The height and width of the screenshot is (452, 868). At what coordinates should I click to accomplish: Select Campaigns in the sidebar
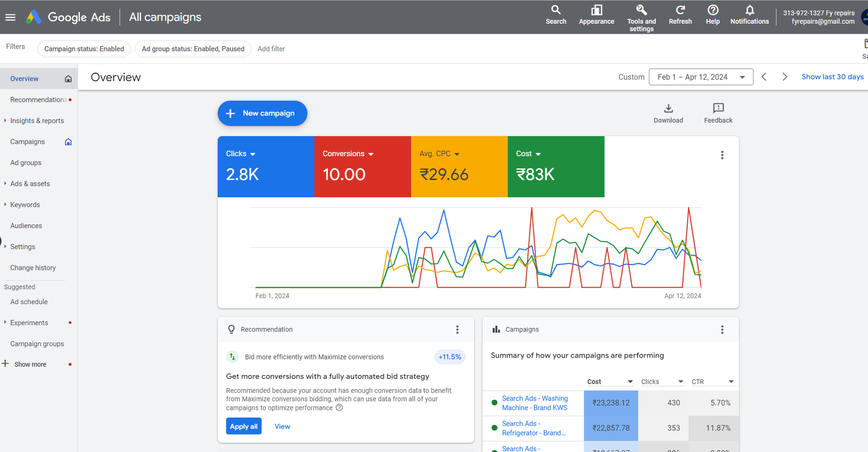(x=28, y=142)
